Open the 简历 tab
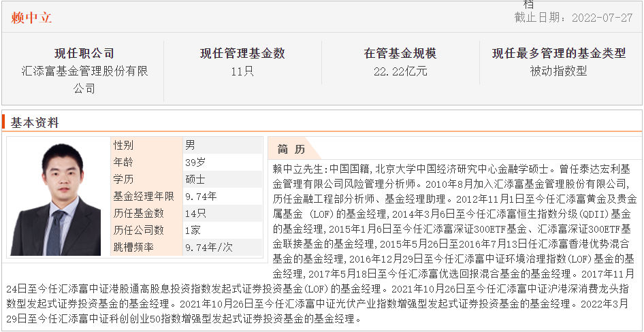 [x=291, y=149]
